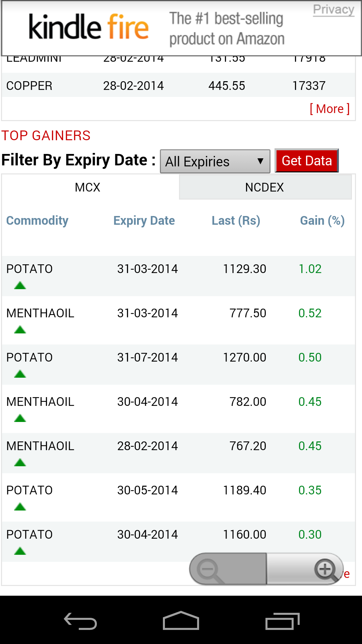Sort by Last (Rs) column header
The width and height of the screenshot is (362, 644).
pos(236,221)
